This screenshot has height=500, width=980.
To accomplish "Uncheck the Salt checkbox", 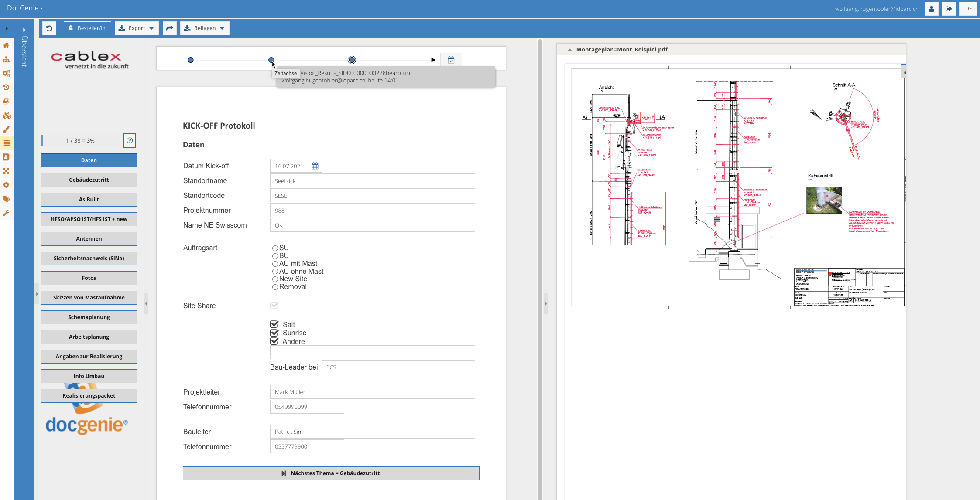I will [274, 324].
